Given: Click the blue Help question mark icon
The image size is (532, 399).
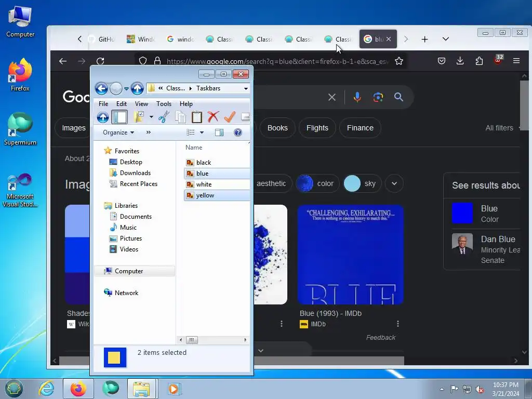Looking at the screenshot, I should (x=238, y=132).
